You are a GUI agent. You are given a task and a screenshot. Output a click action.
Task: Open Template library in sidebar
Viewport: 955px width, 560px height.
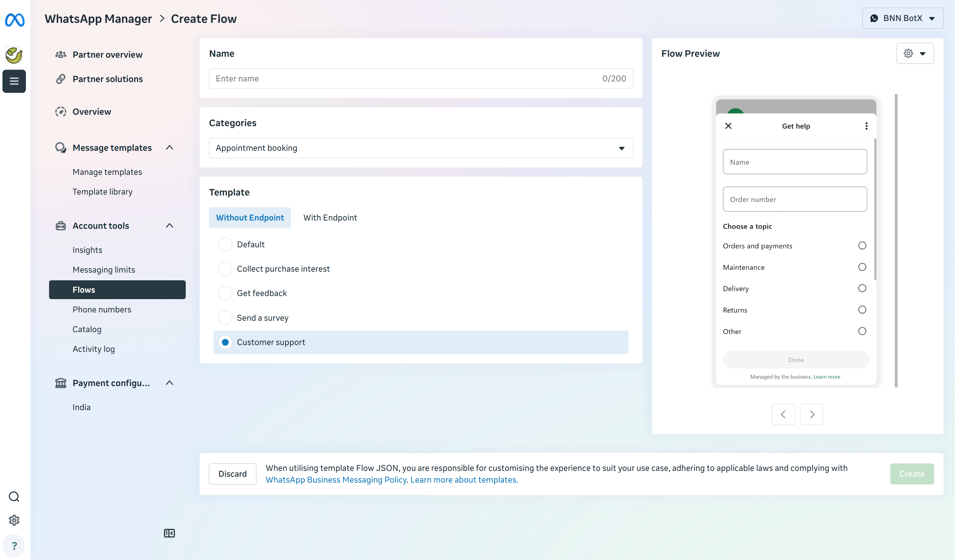pyautogui.click(x=102, y=191)
